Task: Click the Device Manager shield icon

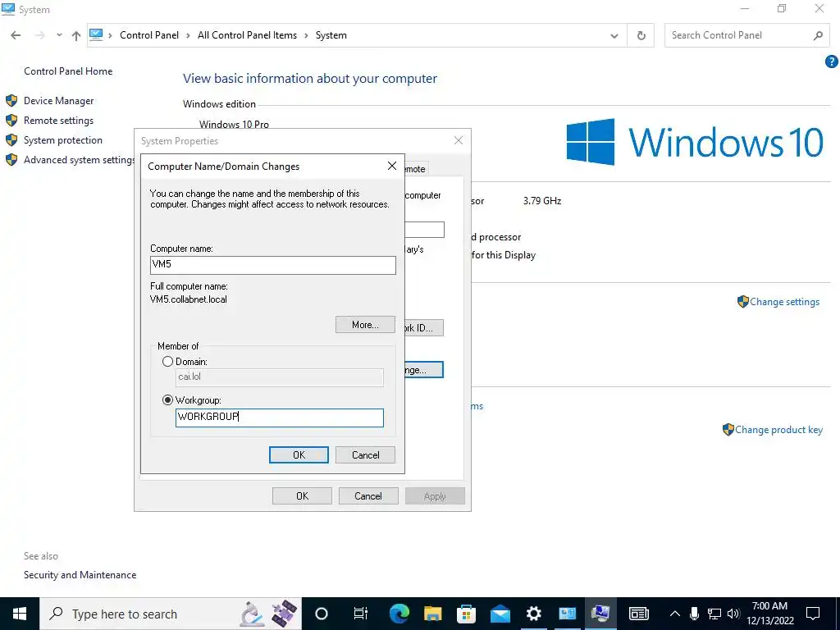Action: (11, 101)
